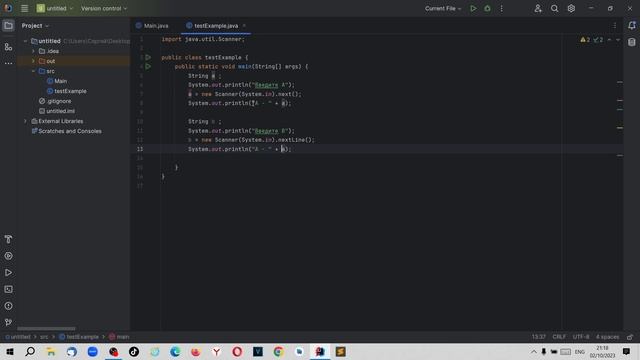Open File Explorer from the taskbar

click(x=51, y=352)
